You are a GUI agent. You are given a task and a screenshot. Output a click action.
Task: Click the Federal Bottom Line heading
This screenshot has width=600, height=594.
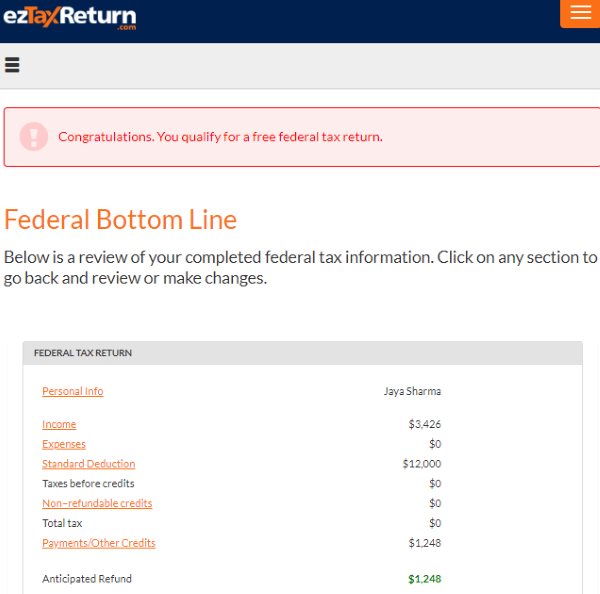click(120, 219)
